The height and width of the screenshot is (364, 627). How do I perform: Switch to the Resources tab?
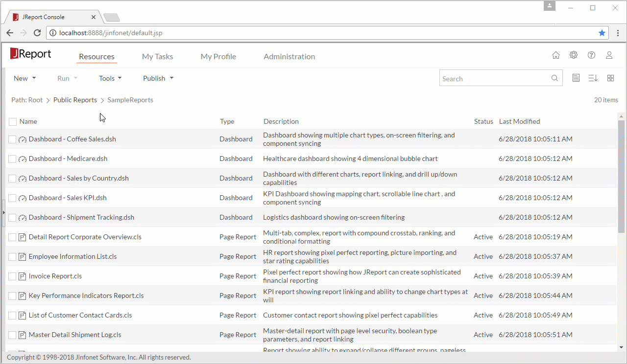pos(96,57)
